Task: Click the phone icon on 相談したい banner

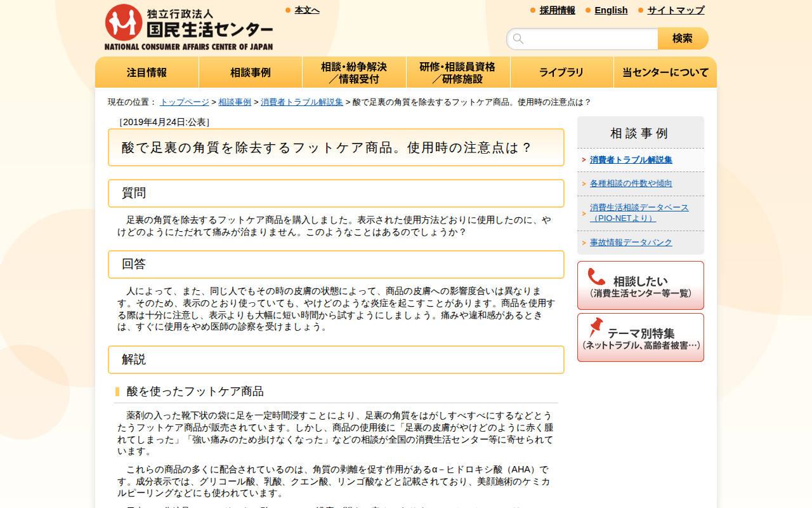Action: coord(596,277)
